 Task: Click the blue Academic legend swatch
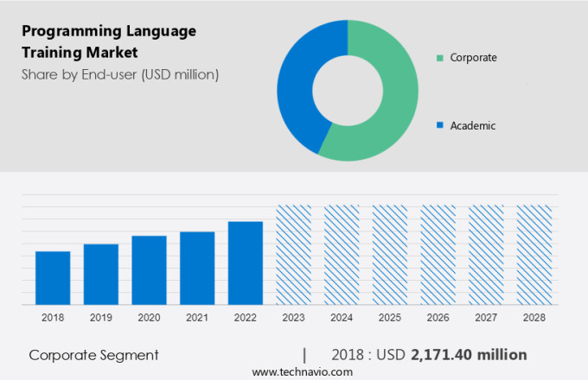pyautogui.click(x=440, y=125)
